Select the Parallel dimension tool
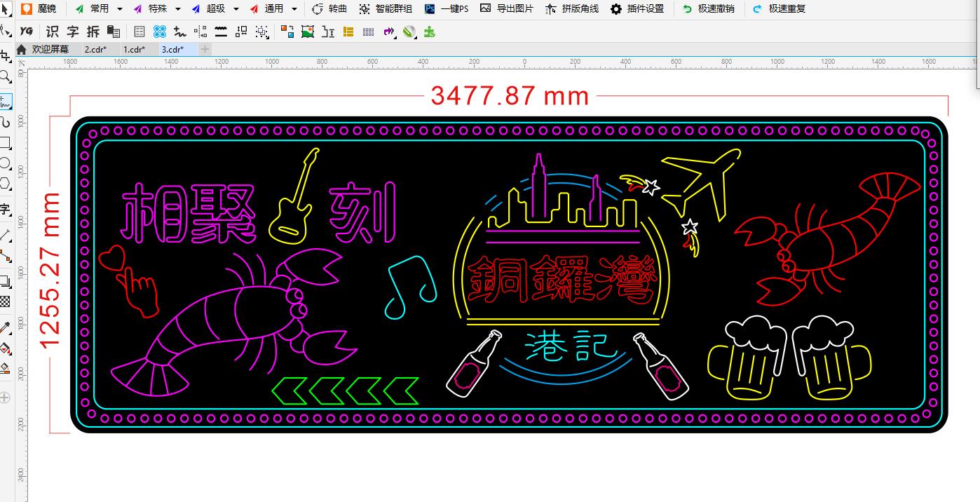980x502 pixels. click(5, 235)
